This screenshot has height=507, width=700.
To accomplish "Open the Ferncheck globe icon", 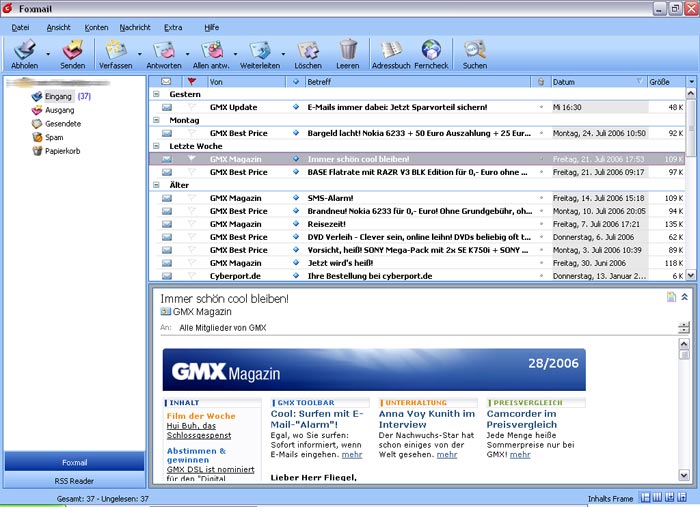I will 431,50.
